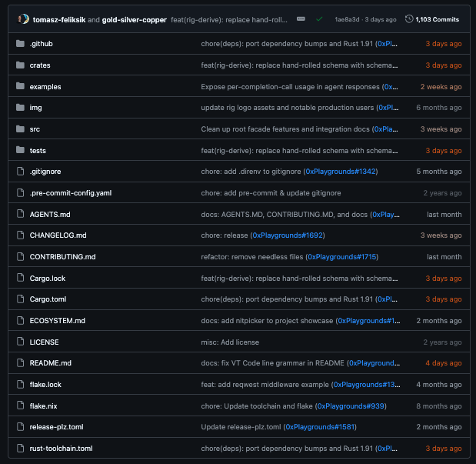
Task: Click the file icon beside README.md
Action: point(20,363)
